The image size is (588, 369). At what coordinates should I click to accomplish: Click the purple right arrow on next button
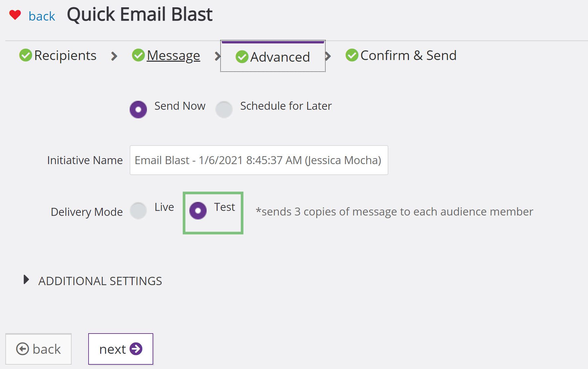click(x=136, y=349)
